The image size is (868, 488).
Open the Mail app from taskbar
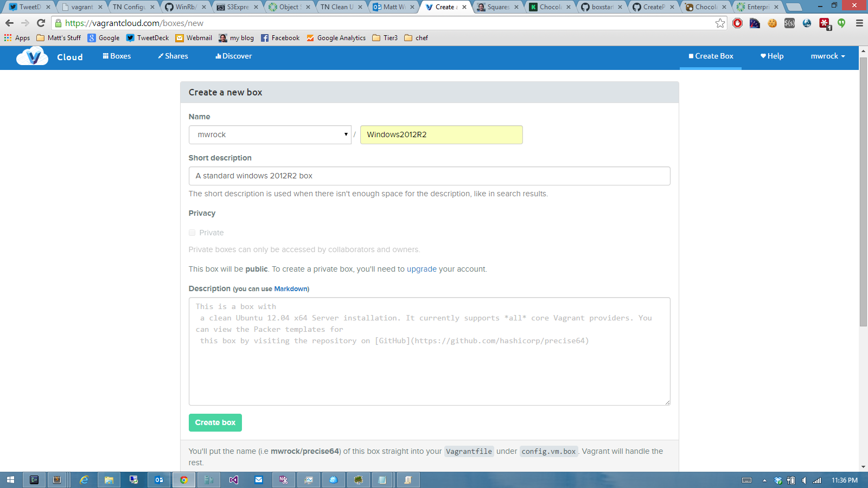pos(259,480)
